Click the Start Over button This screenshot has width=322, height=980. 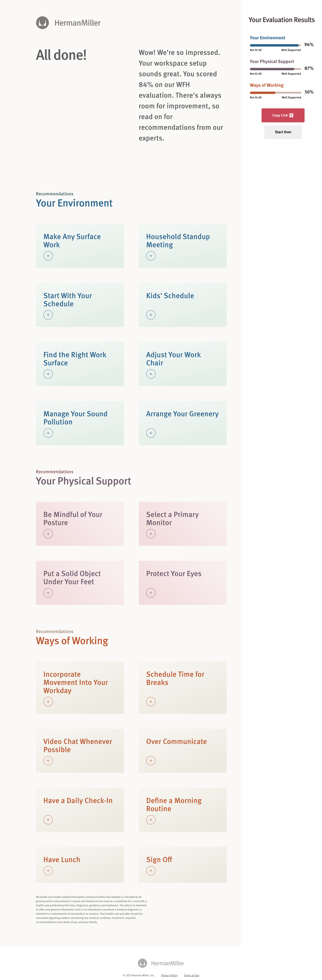point(283,132)
